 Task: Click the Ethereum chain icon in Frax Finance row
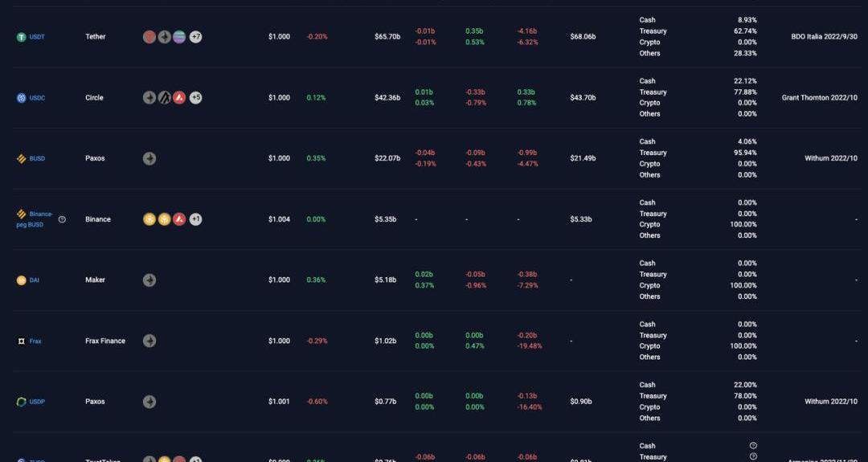(149, 341)
